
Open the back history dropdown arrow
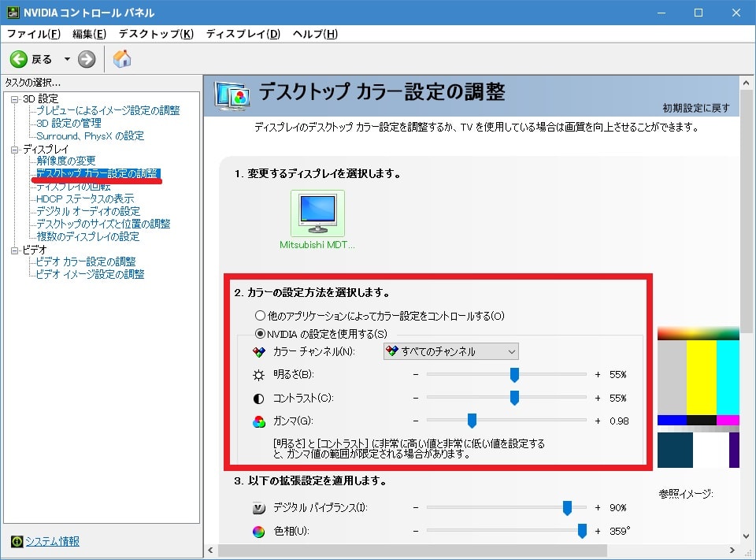tap(67, 59)
